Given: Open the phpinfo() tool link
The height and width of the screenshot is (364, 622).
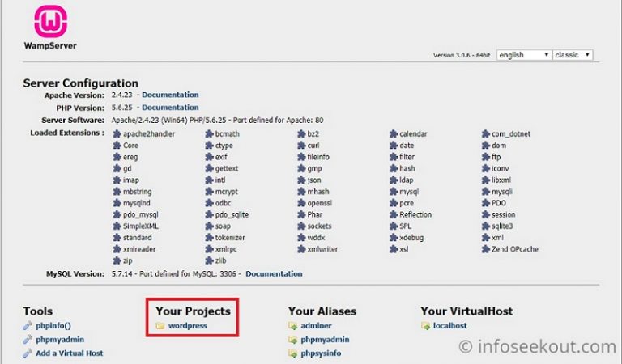Looking at the screenshot, I should click(x=53, y=326).
